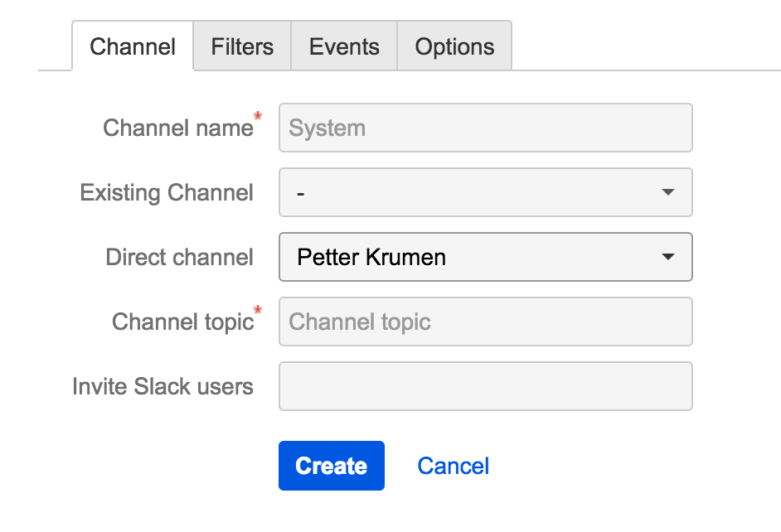
Task: Click the red asterisk beside Channel name
Action: pos(258,117)
